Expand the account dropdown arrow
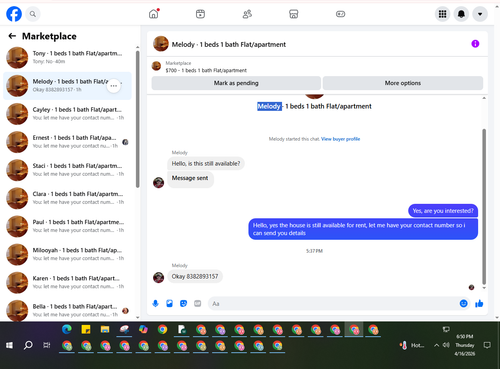 480,14
